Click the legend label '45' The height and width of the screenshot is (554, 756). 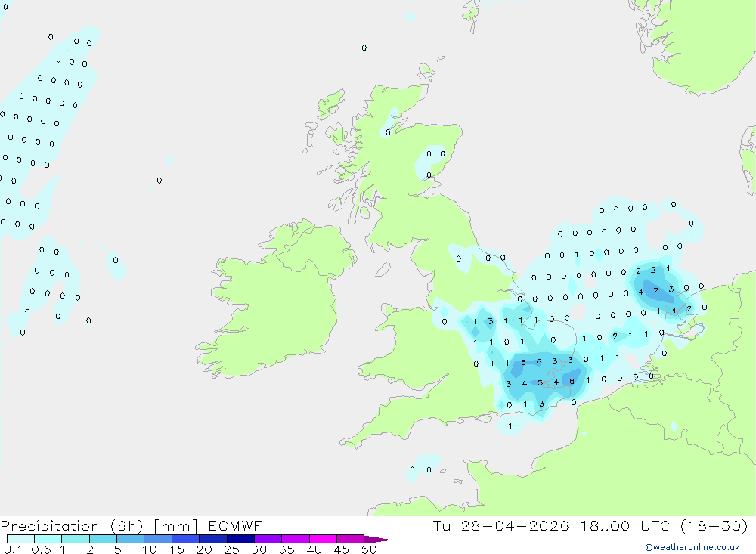click(342, 549)
